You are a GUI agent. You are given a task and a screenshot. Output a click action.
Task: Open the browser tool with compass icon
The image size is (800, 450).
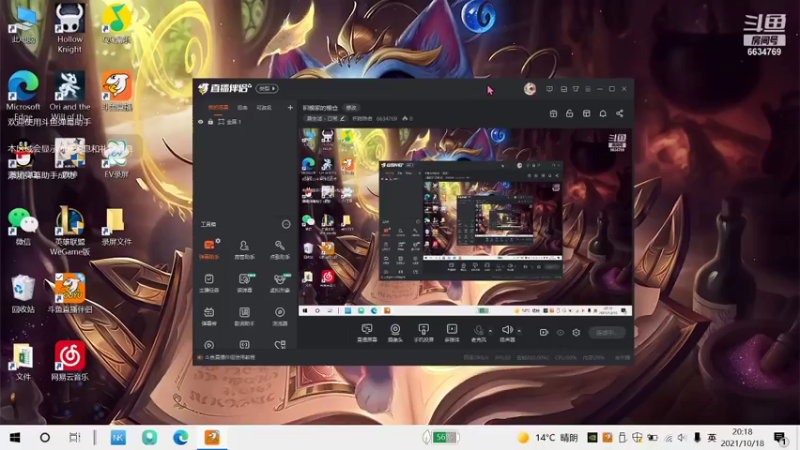click(280, 316)
